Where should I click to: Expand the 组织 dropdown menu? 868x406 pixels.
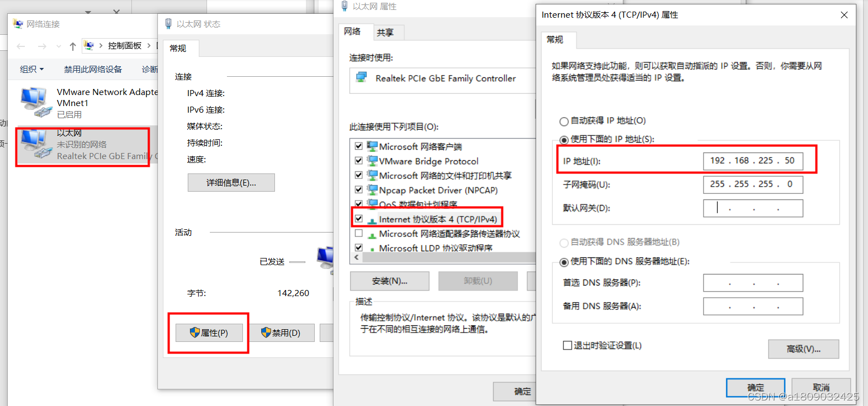pyautogui.click(x=32, y=69)
